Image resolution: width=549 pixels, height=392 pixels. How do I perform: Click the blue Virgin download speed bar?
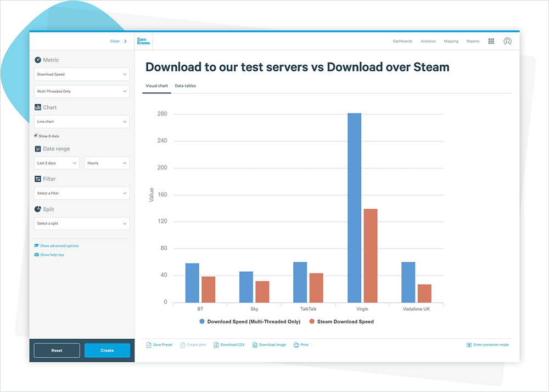pos(354,208)
